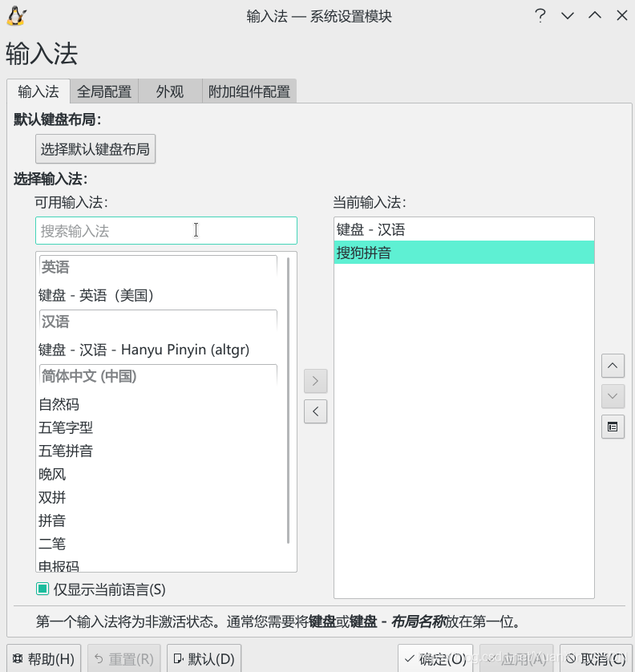Select 双拼 input method
The image size is (635, 672).
pos(159,497)
